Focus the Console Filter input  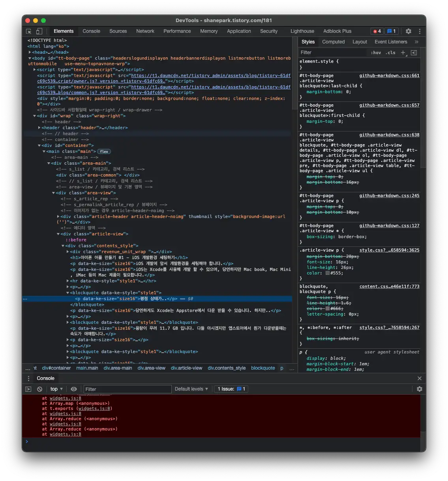127,389
